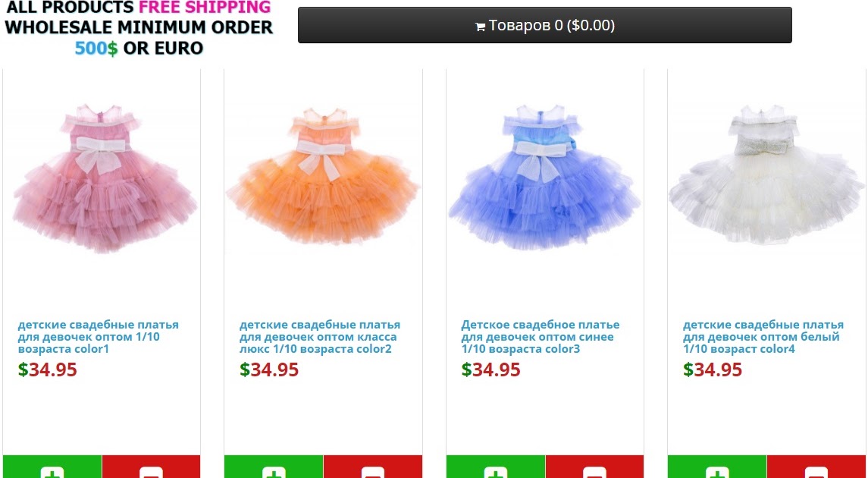868x478 pixels.
Task: View the orange tulle dress image
Action: pos(323,175)
